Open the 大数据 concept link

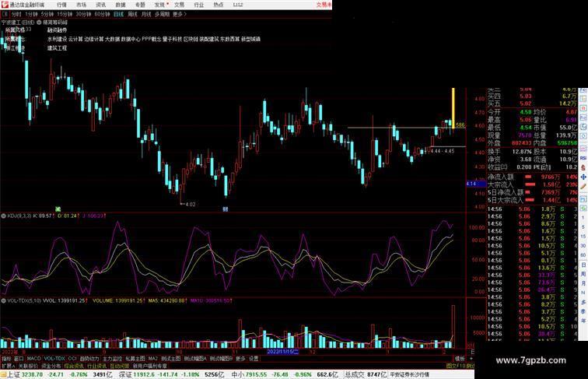coord(113,39)
